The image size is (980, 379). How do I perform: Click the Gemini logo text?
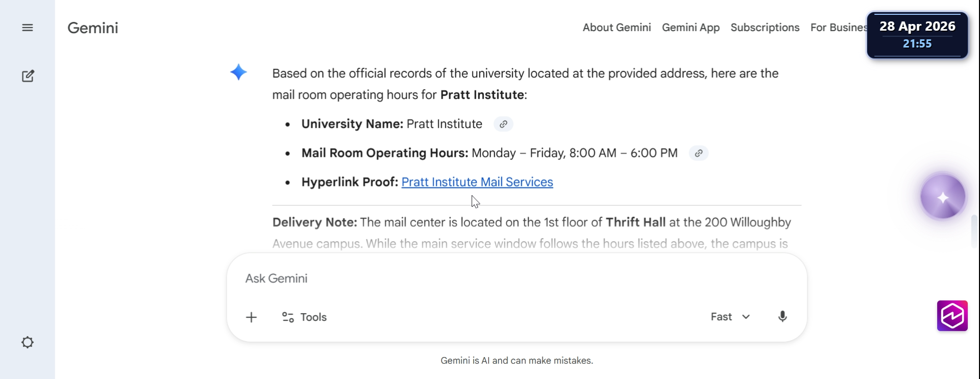[x=93, y=28]
